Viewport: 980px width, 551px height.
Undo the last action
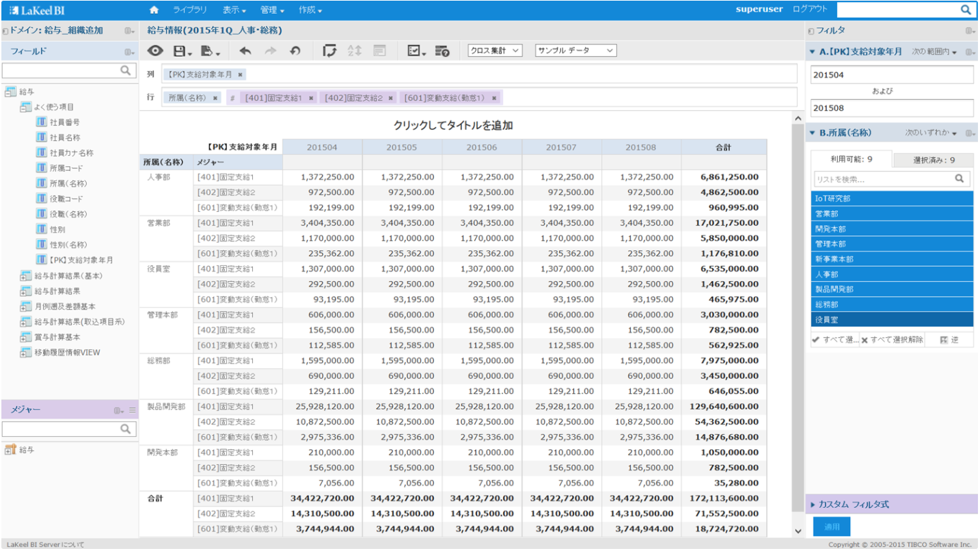(245, 51)
